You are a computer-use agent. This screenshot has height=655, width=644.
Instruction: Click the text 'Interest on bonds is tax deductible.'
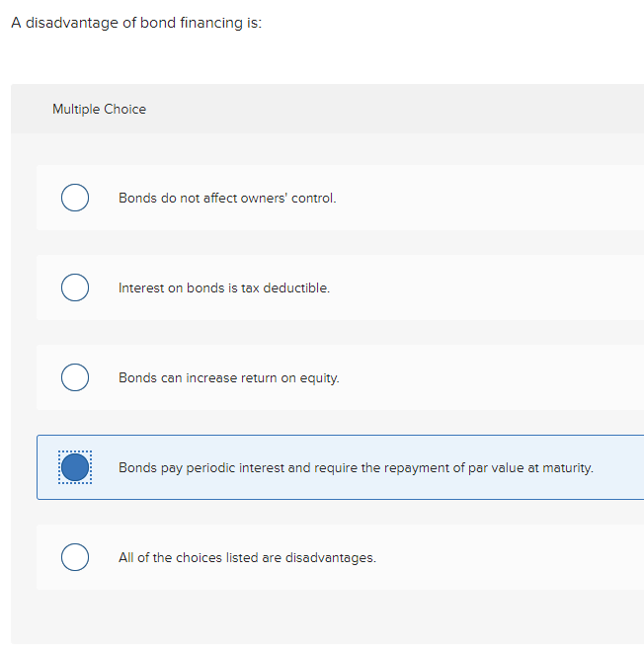[224, 287]
